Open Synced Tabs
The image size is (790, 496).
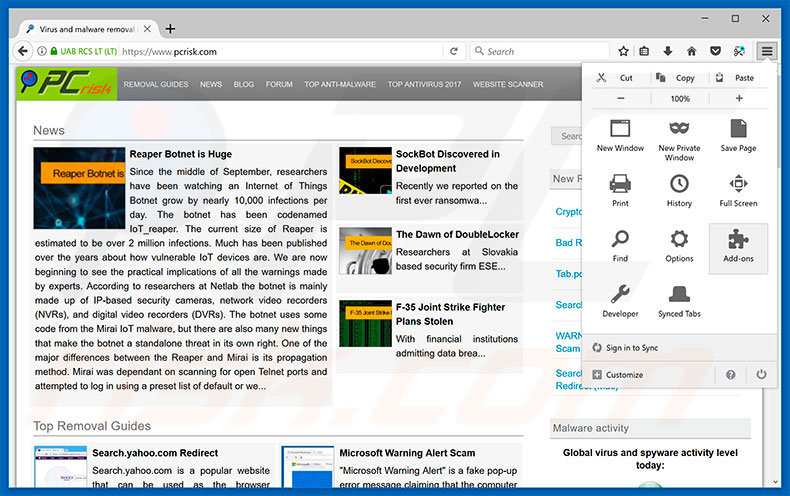pyautogui.click(x=679, y=301)
